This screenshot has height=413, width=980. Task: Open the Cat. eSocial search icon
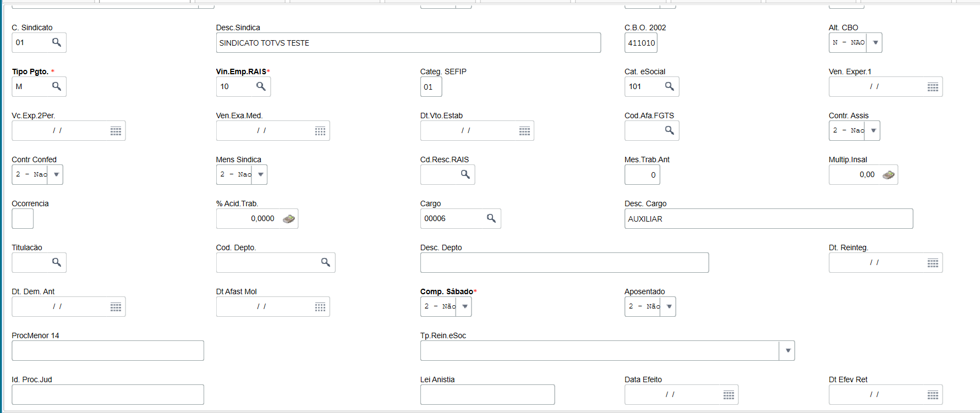(x=669, y=86)
